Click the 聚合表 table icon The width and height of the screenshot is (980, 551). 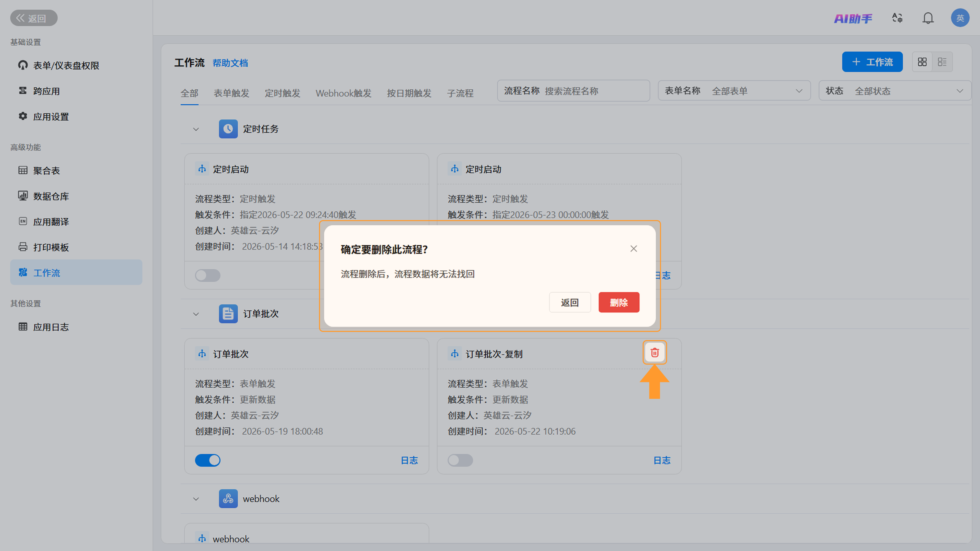tap(23, 170)
